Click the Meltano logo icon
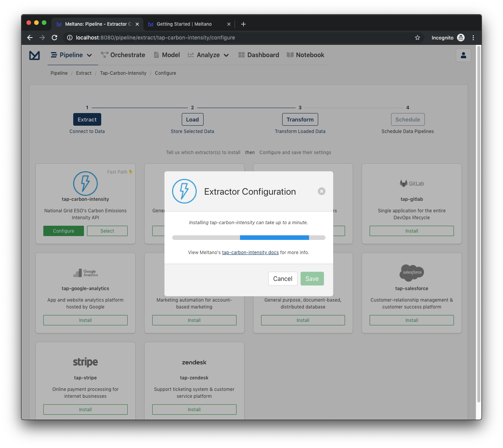 [x=35, y=55]
